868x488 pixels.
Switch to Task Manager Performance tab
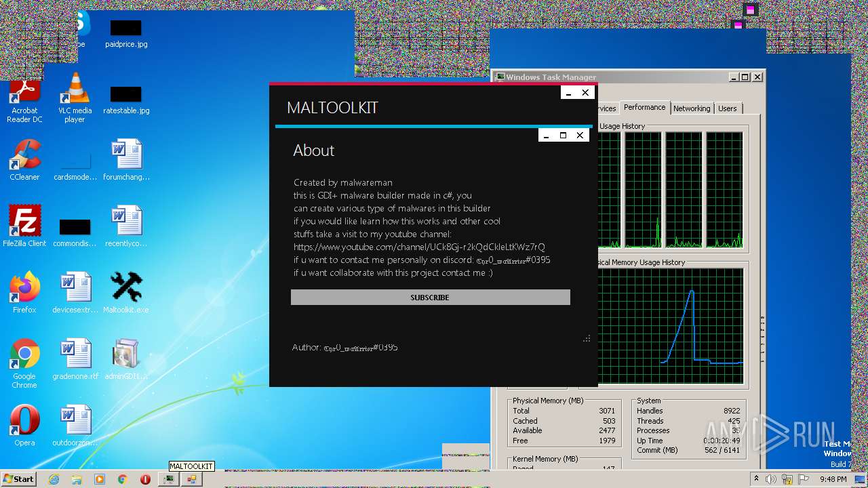[644, 107]
